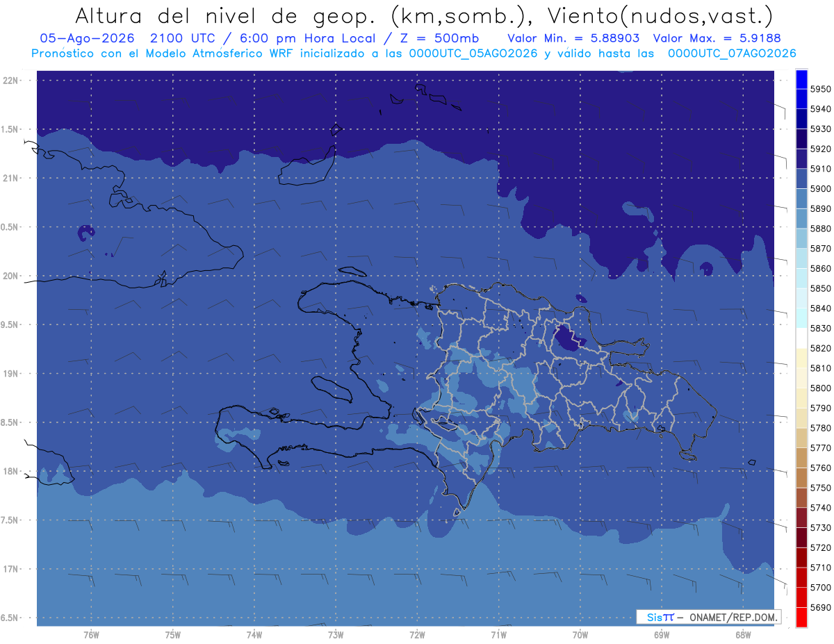Click the '69W' longitude label
The width and height of the screenshot is (834, 644).
pyautogui.click(x=662, y=635)
